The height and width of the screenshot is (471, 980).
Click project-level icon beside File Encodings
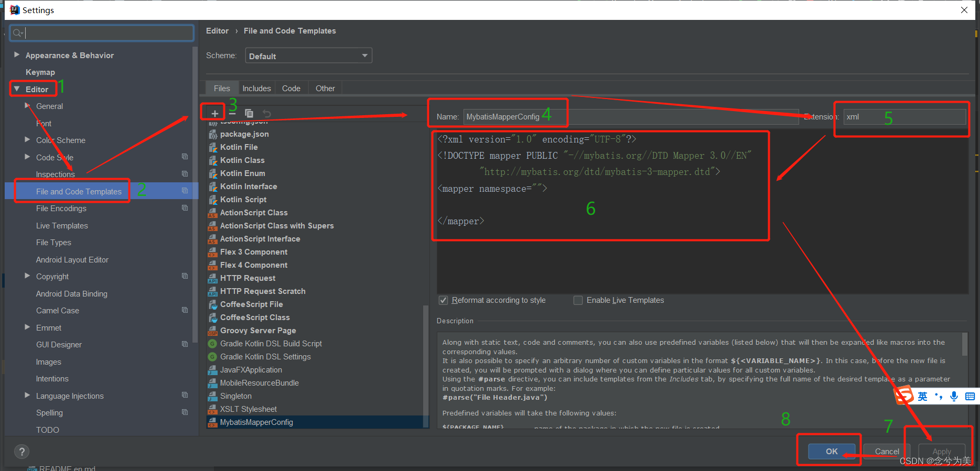click(x=185, y=208)
